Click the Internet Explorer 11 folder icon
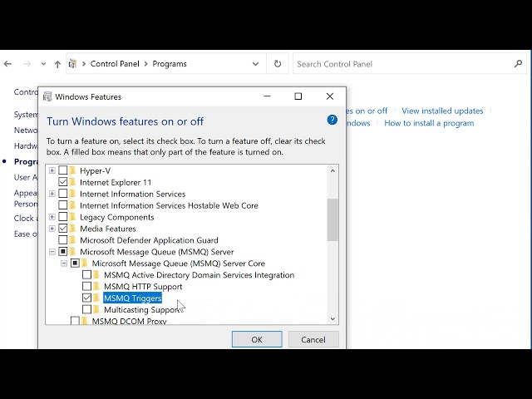The height and width of the screenshot is (399, 532). click(72, 182)
